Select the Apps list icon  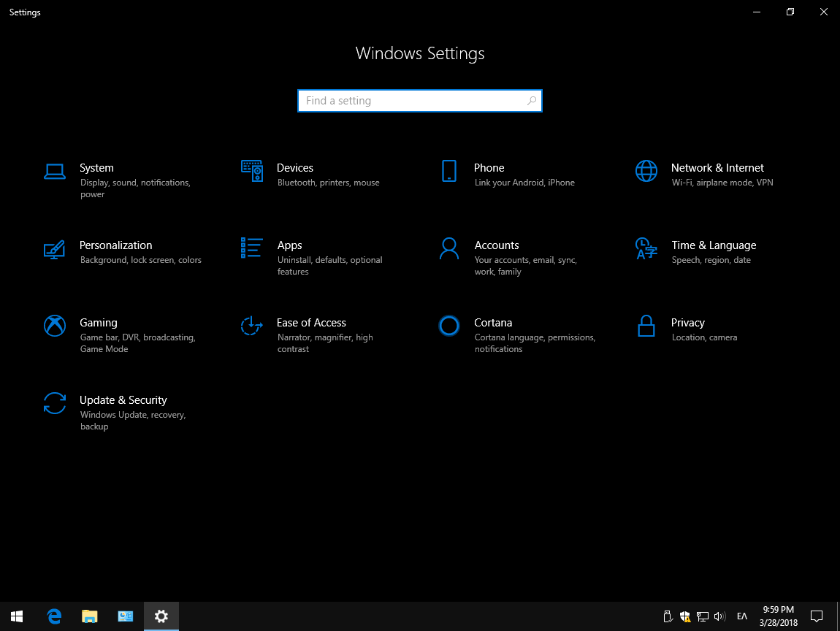coord(252,248)
